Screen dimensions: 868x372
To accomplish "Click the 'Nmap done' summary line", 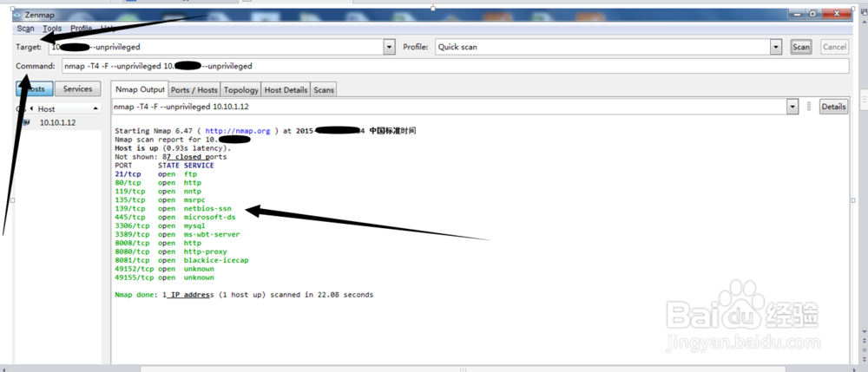I will click(x=244, y=295).
